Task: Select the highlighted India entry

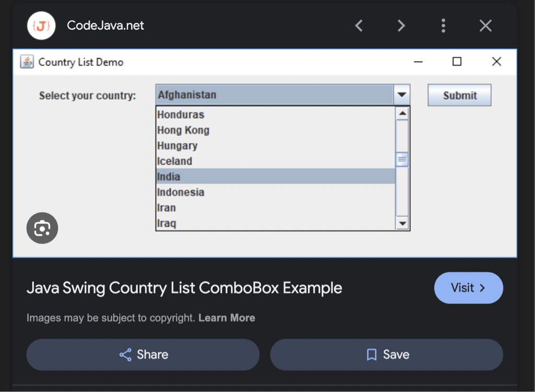Action: click(276, 176)
